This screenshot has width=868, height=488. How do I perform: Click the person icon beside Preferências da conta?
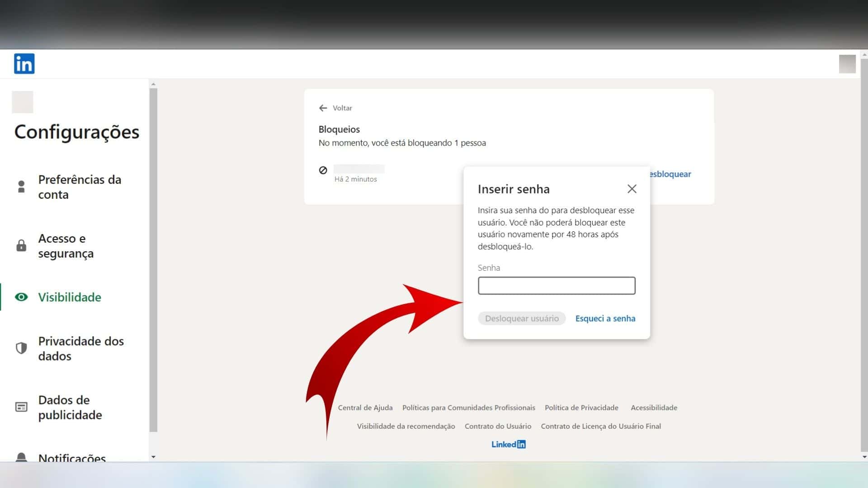pyautogui.click(x=21, y=187)
